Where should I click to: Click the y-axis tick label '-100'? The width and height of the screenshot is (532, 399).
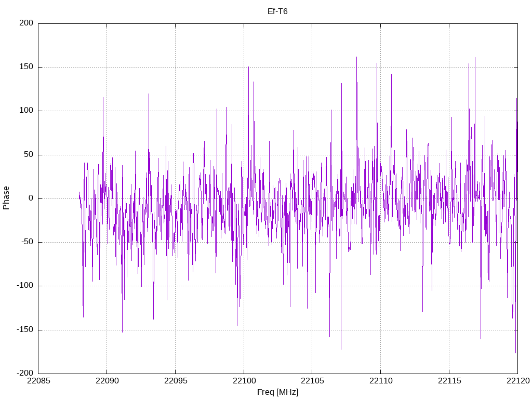click(x=25, y=286)
